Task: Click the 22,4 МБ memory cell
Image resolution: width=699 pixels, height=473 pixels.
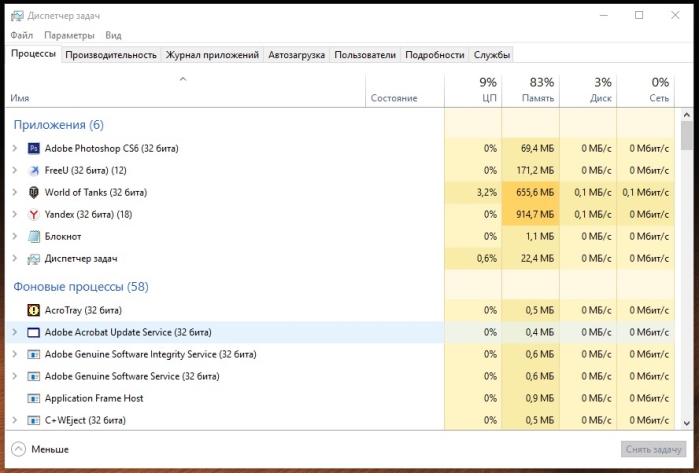Action: (530, 259)
